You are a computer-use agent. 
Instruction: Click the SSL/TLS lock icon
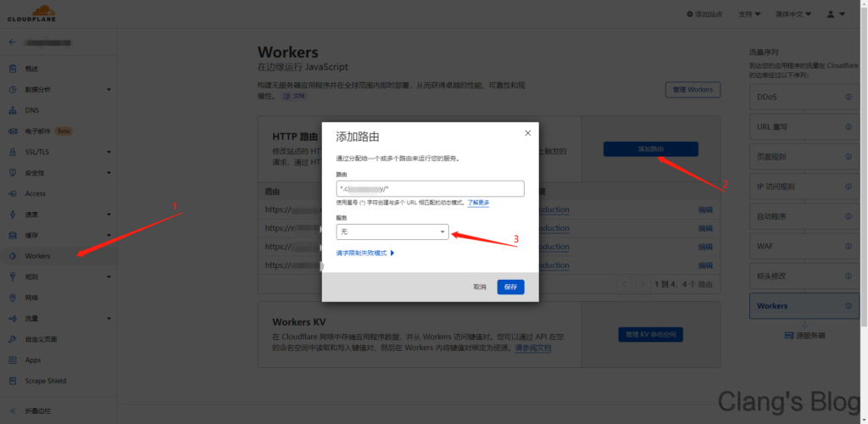13,152
